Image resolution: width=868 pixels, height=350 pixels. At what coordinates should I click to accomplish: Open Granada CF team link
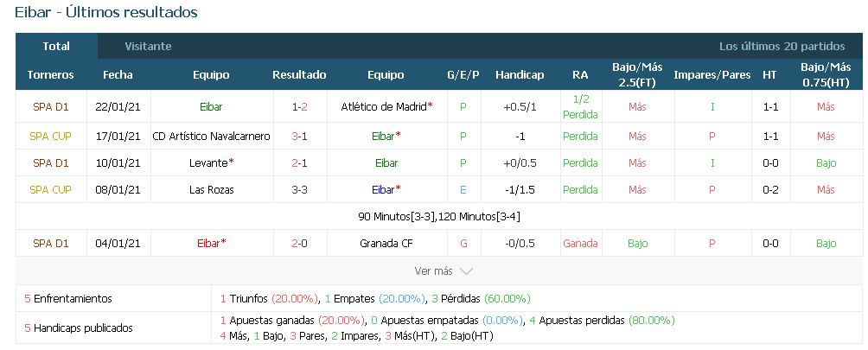pos(386,244)
